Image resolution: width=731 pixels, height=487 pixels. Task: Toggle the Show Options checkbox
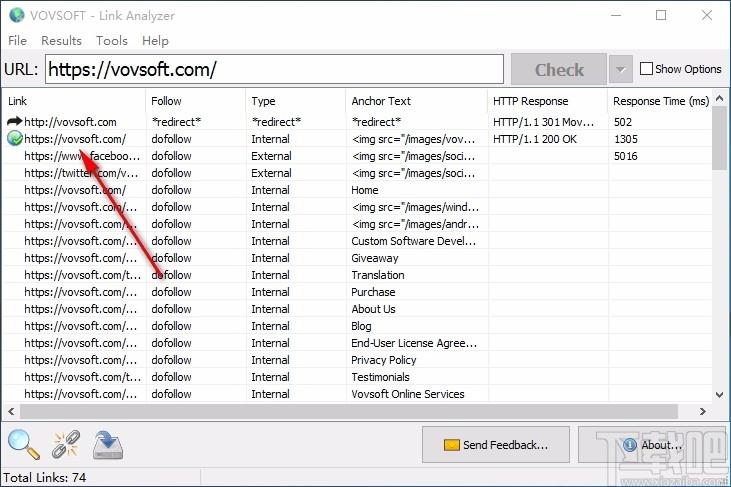tap(646, 69)
